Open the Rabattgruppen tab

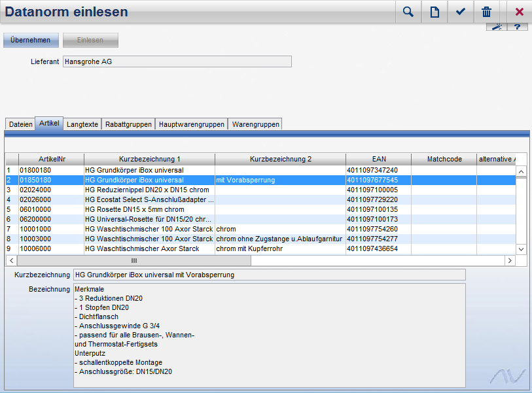pyautogui.click(x=128, y=124)
